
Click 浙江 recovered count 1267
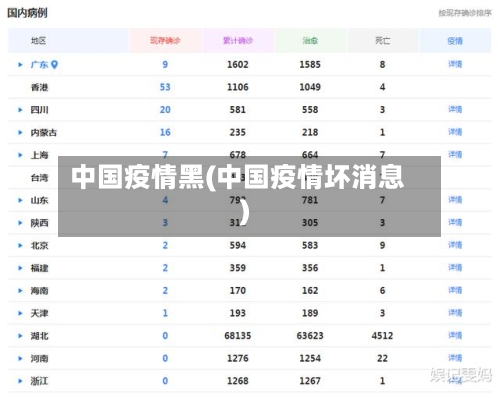(310, 381)
